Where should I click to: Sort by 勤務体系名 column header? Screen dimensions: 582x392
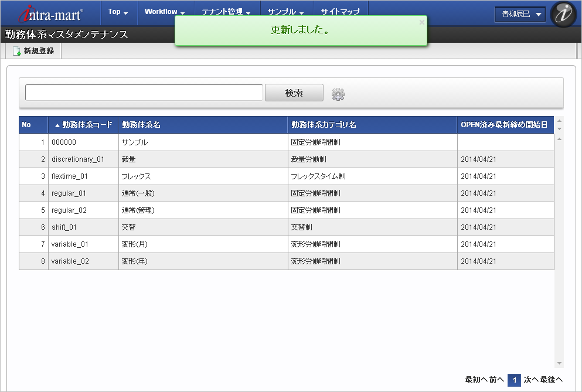(203, 125)
